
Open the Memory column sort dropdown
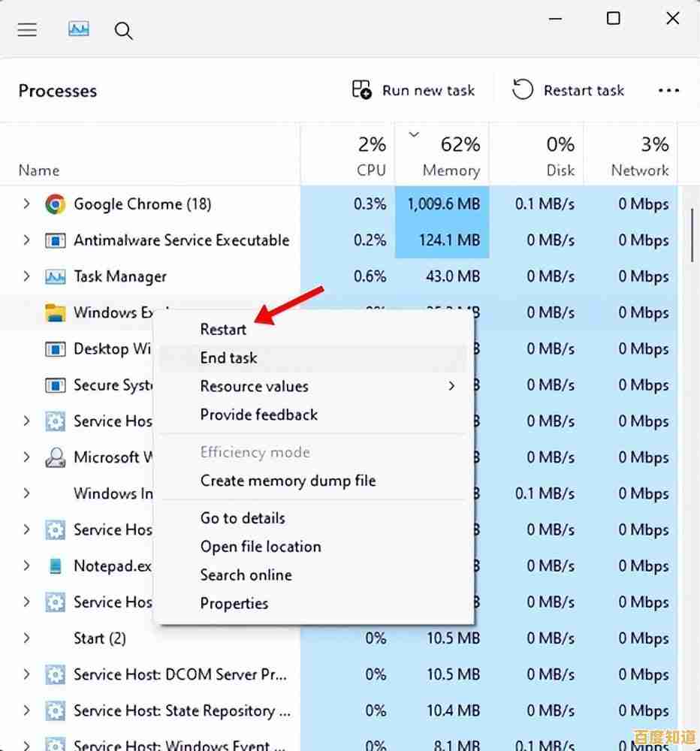(413, 135)
